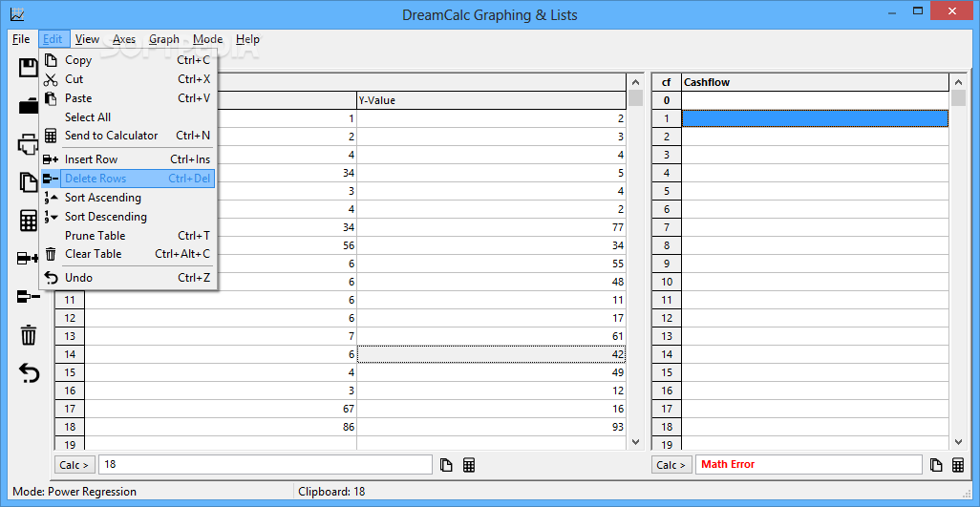This screenshot has height=507, width=980.
Task: Choose Insert Row from the Edit menu
Action: pos(129,159)
